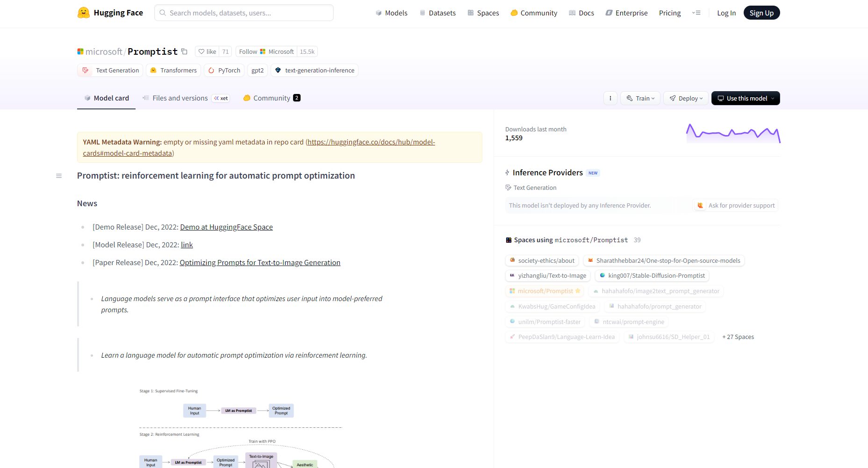868x468 pixels.
Task: Open PeepDaSlan9/Language-Learn-Idea space
Action: (562, 337)
